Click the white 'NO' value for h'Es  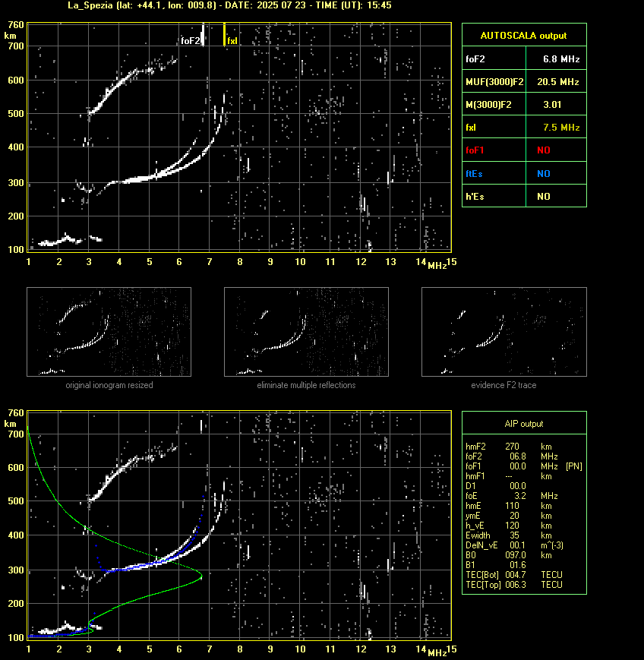click(x=544, y=197)
